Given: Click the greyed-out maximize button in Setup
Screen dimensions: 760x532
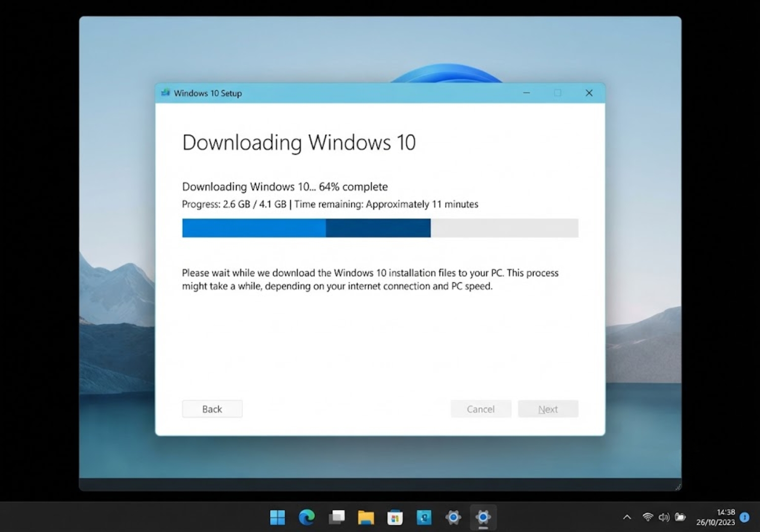Looking at the screenshot, I should click(x=558, y=93).
